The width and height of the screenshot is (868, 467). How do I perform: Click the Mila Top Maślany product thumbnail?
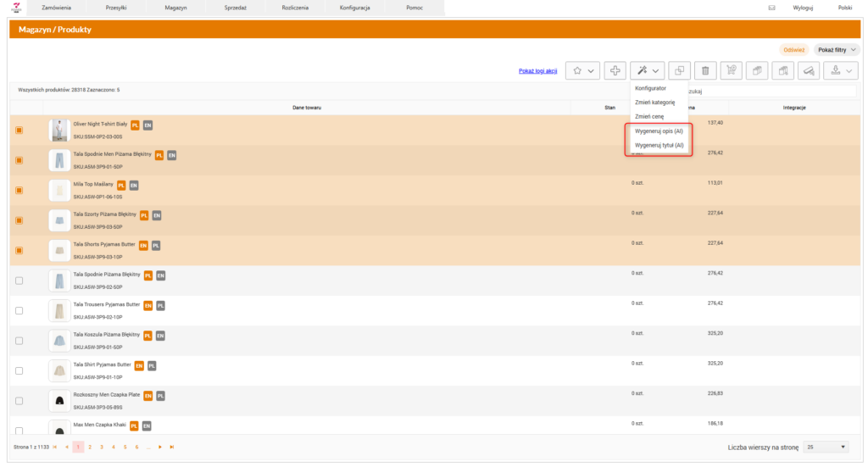[59, 190]
